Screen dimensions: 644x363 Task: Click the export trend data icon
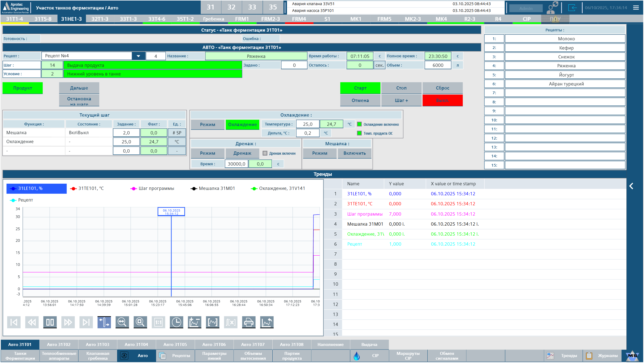(x=267, y=322)
